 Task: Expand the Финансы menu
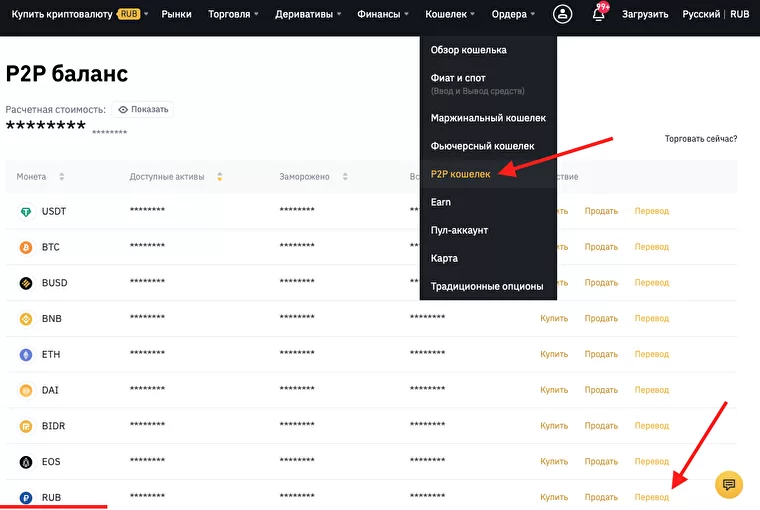[x=383, y=14]
